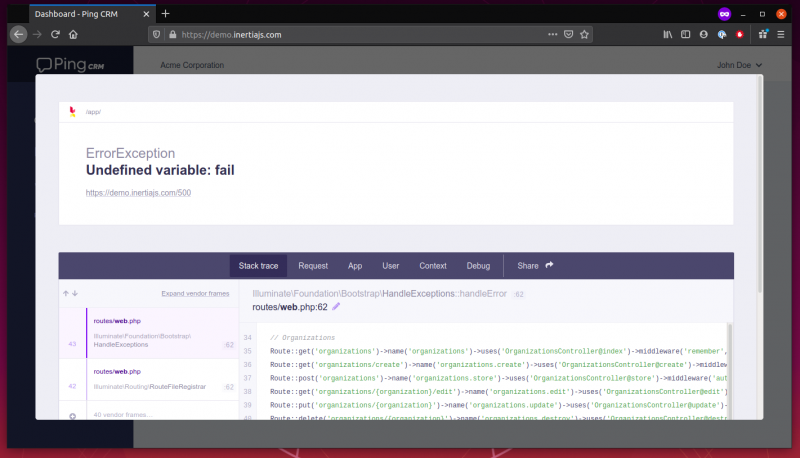Bookmark this page with star
The height and width of the screenshot is (458, 800).
pyautogui.click(x=585, y=35)
